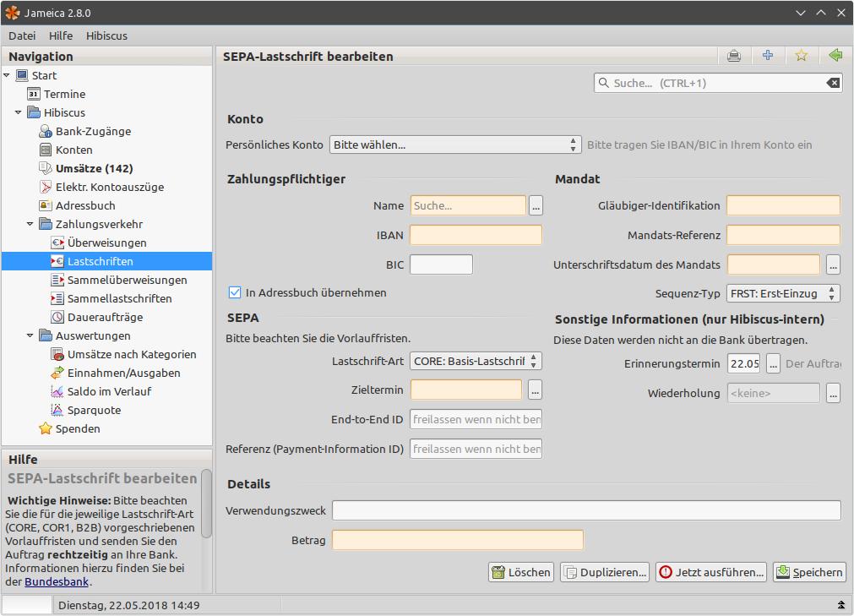The image size is (854, 616).
Task: Click the Zieltermin field
Action: pos(465,390)
